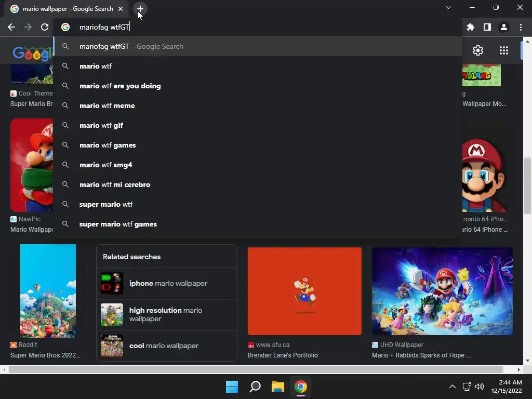The image size is (532, 399).
Task: Open the Extensions puzzle icon
Action: [x=471, y=27]
